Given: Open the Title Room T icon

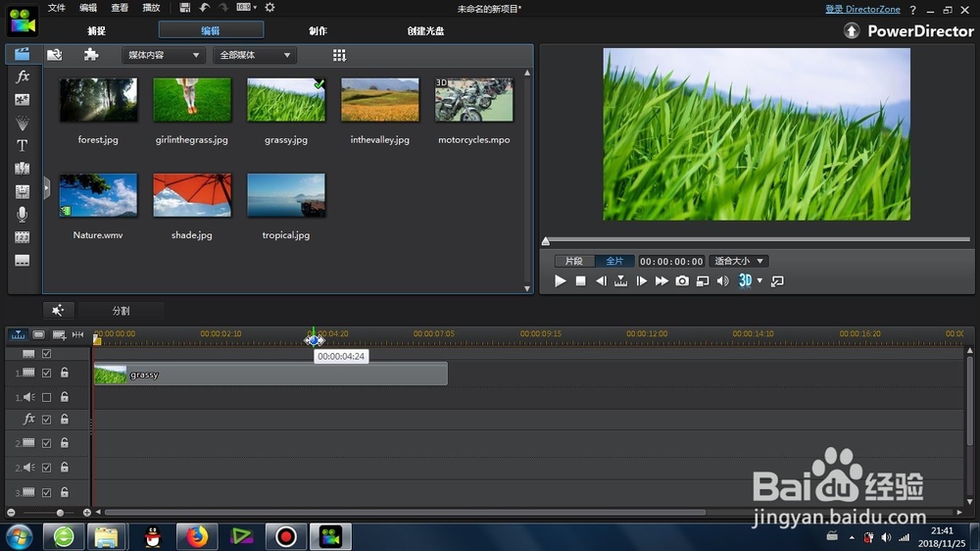Looking at the screenshot, I should click(22, 146).
